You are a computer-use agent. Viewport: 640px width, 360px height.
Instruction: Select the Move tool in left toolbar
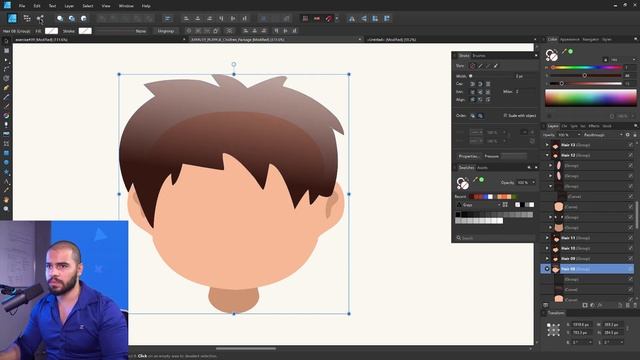[x=6, y=41]
